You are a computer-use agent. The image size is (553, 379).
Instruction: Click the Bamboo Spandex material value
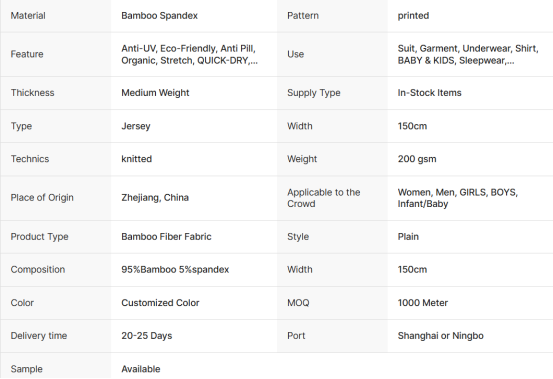pos(159,16)
